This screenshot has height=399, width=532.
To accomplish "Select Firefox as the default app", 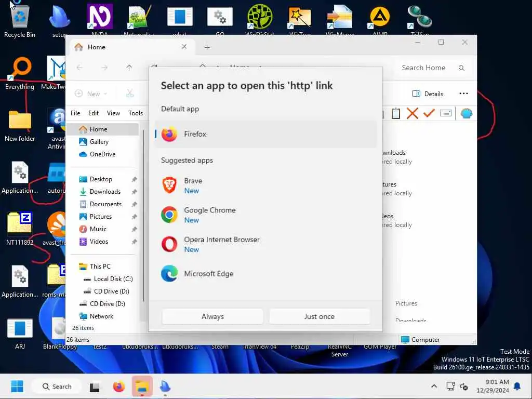I will [265, 134].
